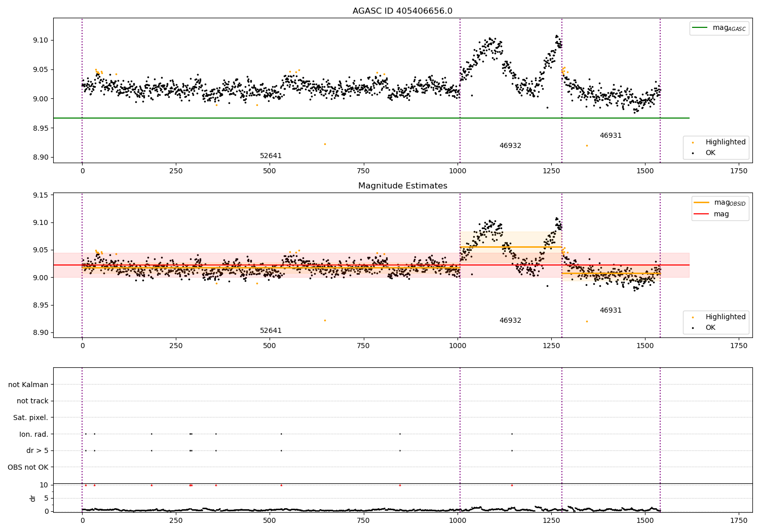Click the orange mag OBSID segment above 46931

click(611, 274)
